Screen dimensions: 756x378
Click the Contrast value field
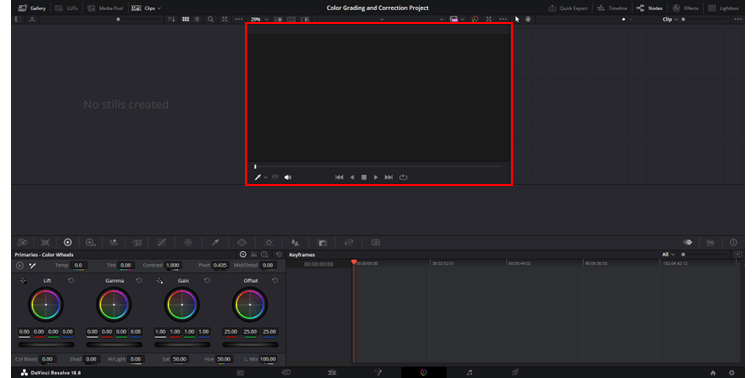(173, 265)
